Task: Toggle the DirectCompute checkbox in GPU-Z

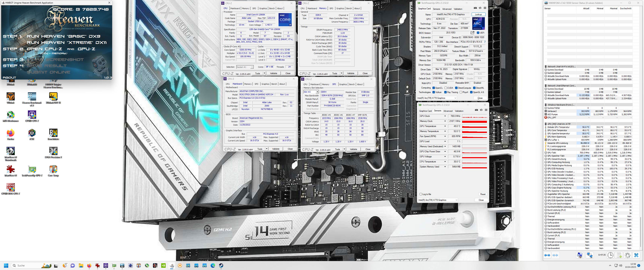Action: (456, 88)
